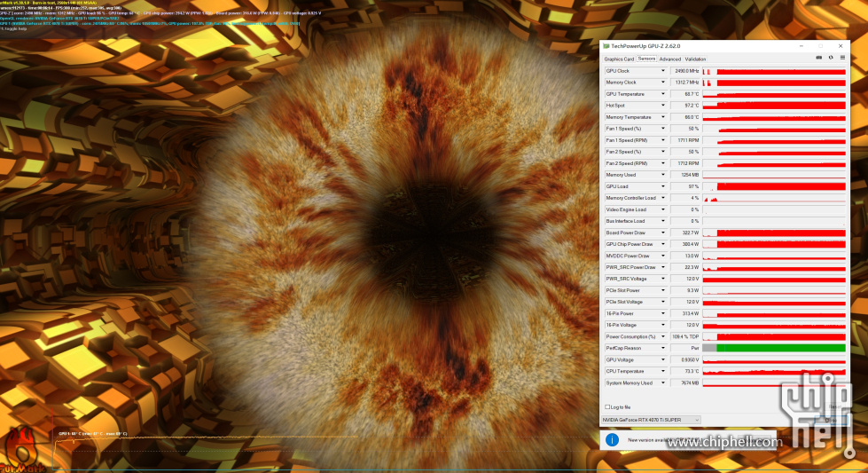Screen dimensions: 868x473
Task: Open the Fan 1 Speed (%) dropdown
Action: click(662, 129)
